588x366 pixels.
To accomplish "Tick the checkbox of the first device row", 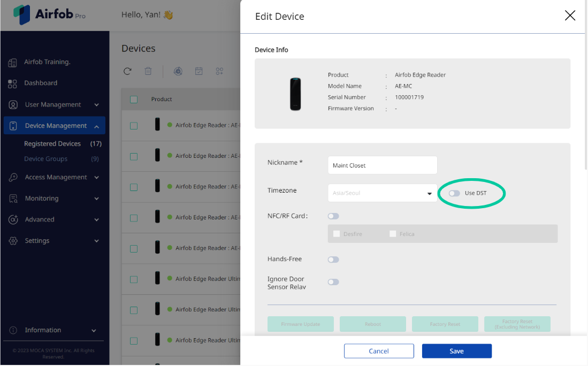I will [x=134, y=126].
